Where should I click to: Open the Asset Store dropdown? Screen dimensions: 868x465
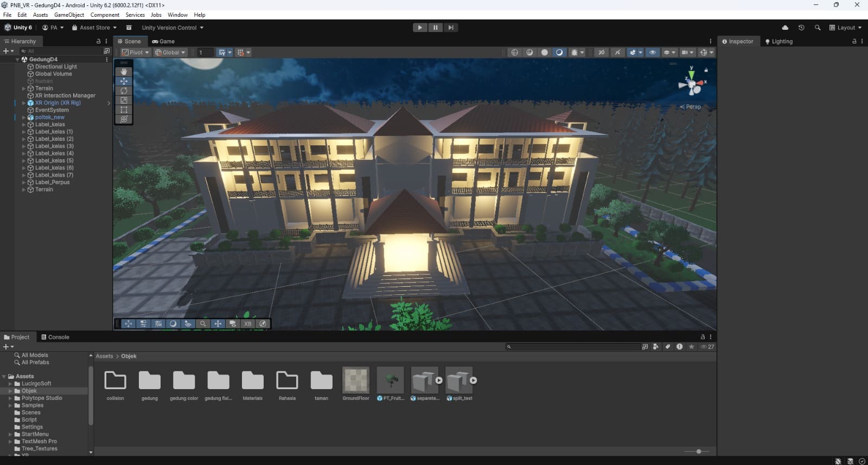(x=94, y=28)
